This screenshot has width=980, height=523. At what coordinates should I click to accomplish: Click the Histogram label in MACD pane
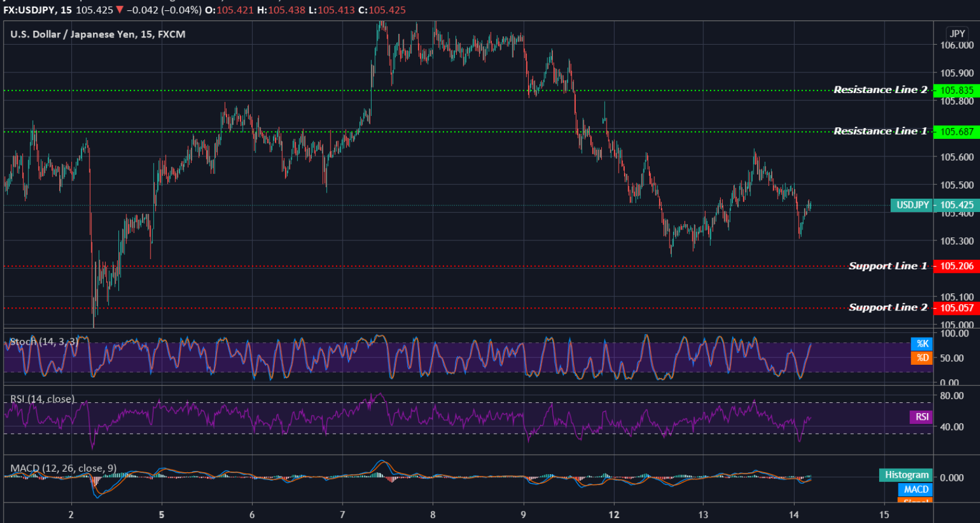coord(906,475)
